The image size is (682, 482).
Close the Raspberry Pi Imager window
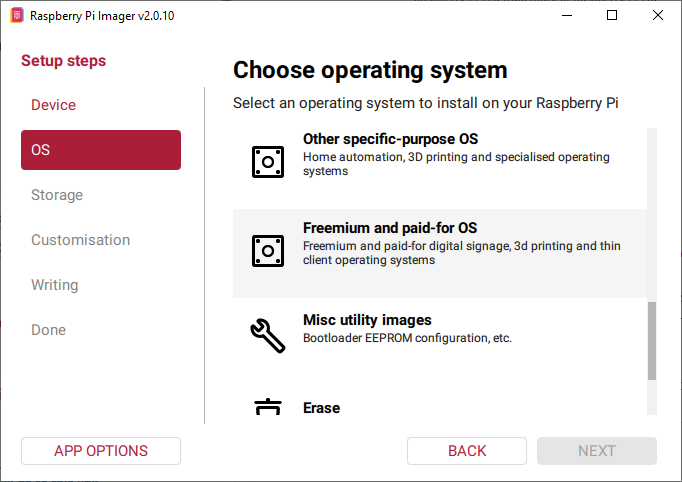coord(658,15)
